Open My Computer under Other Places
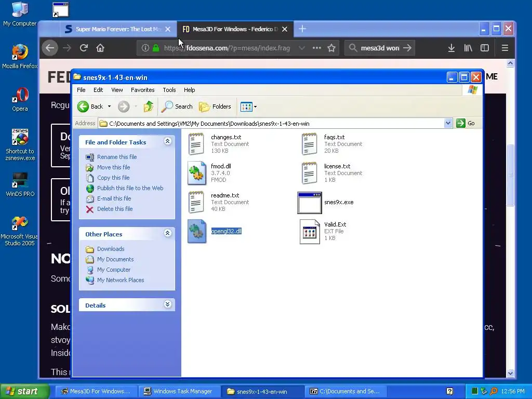Screen dimensions: 532x399 pyautogui.click(x=114, y=270)
